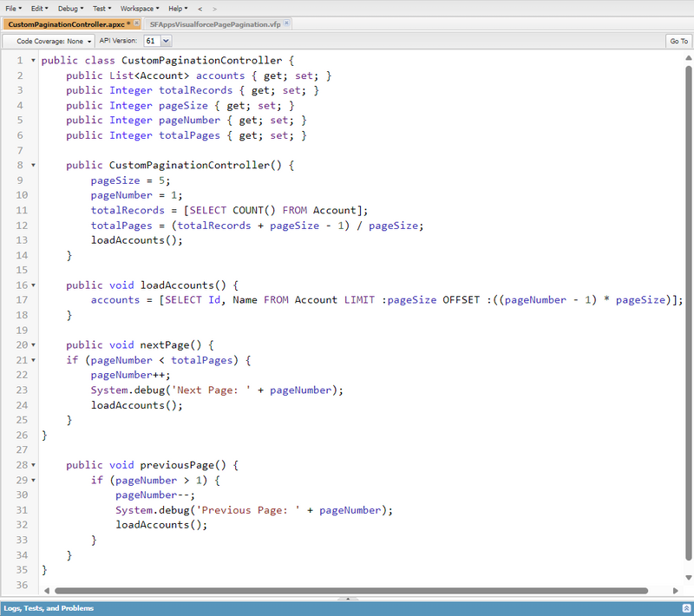
Task: Collapse class fold arrow at line 1
Action: click(33, 60)
